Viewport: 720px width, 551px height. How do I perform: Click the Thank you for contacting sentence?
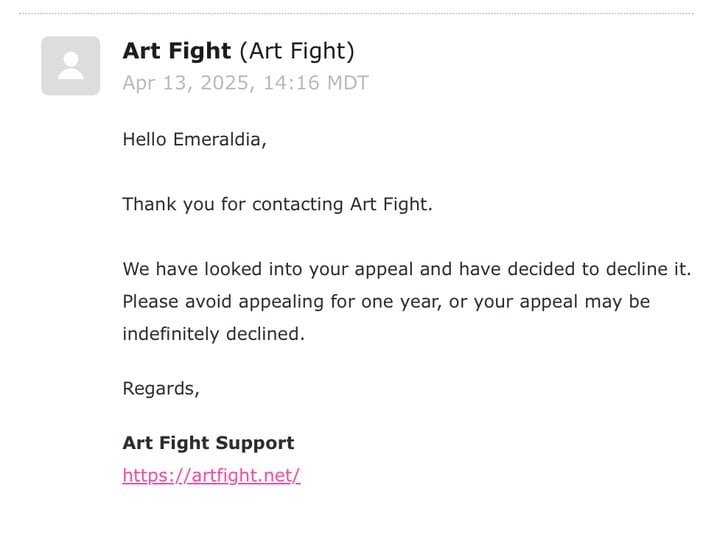[x=277, y=204]
